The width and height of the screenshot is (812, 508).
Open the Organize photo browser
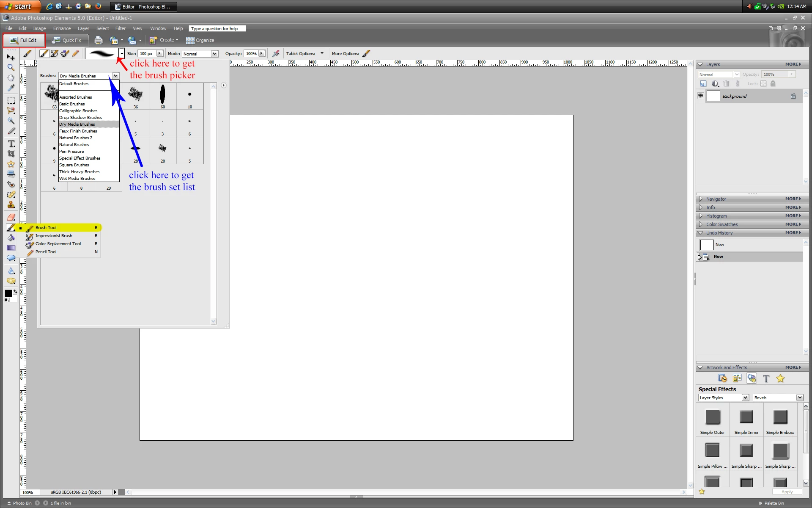200,40
